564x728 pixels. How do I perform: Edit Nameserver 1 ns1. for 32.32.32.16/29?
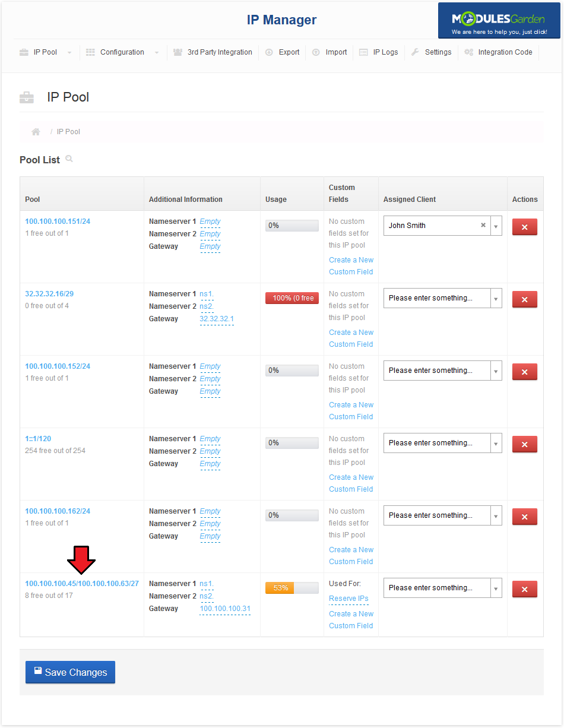pos(207,294)
